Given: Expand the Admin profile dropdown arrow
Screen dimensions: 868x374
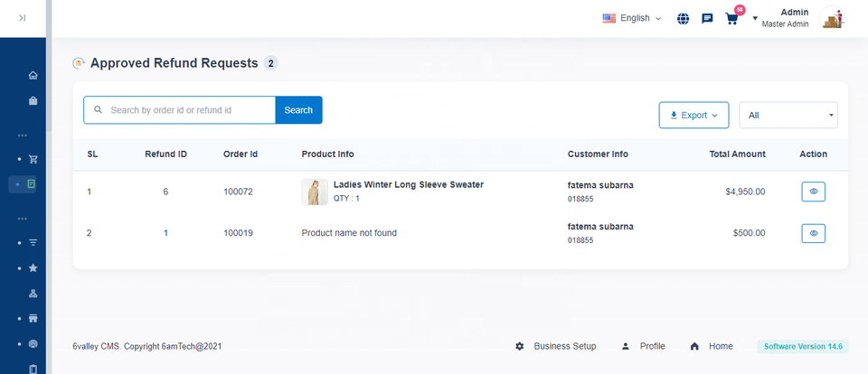Looking at the screenshot, I should [x=755, y=18].
